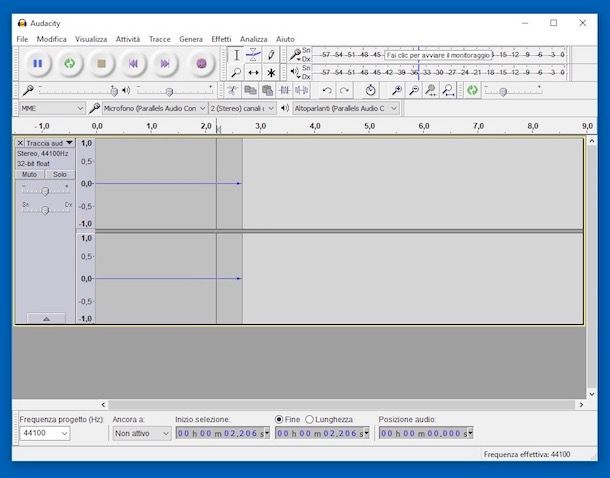Open the MME audio host dropdown
Image resolution: width=610 pixels, height=478 pixels.
coord(52,108)
